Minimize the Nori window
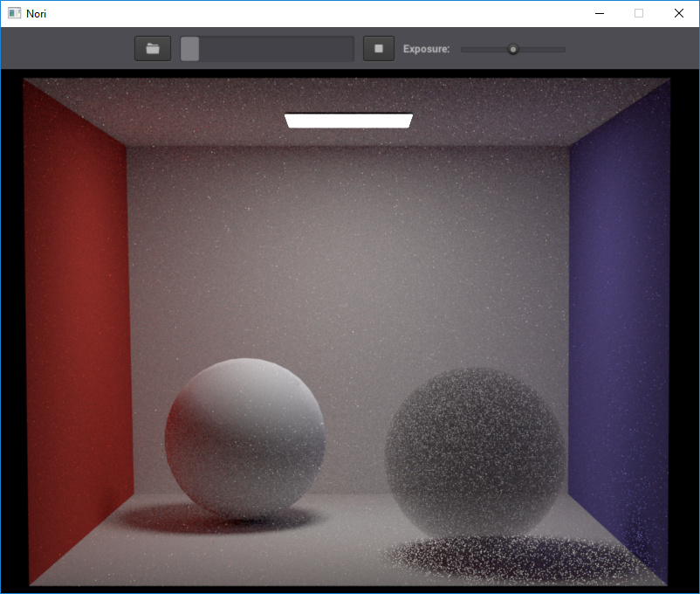 [600, 13]
